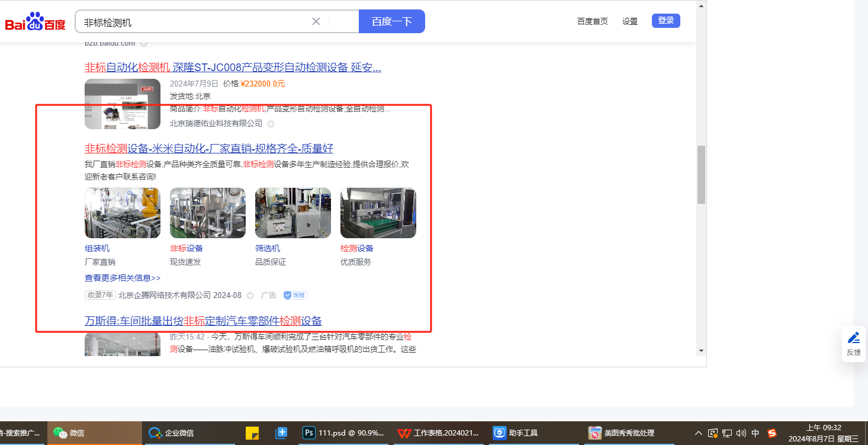
Task: Click the page scrollbar down arrow
Action: pyautogui.click(x=702, y=350)
